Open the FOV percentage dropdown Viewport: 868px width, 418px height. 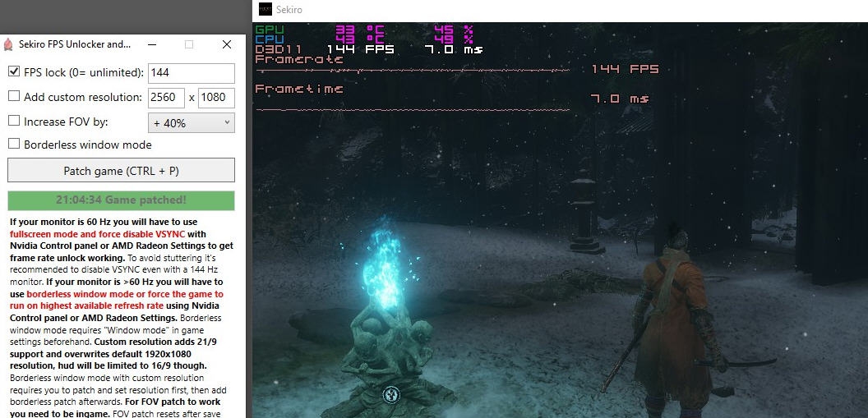point(191,122)
